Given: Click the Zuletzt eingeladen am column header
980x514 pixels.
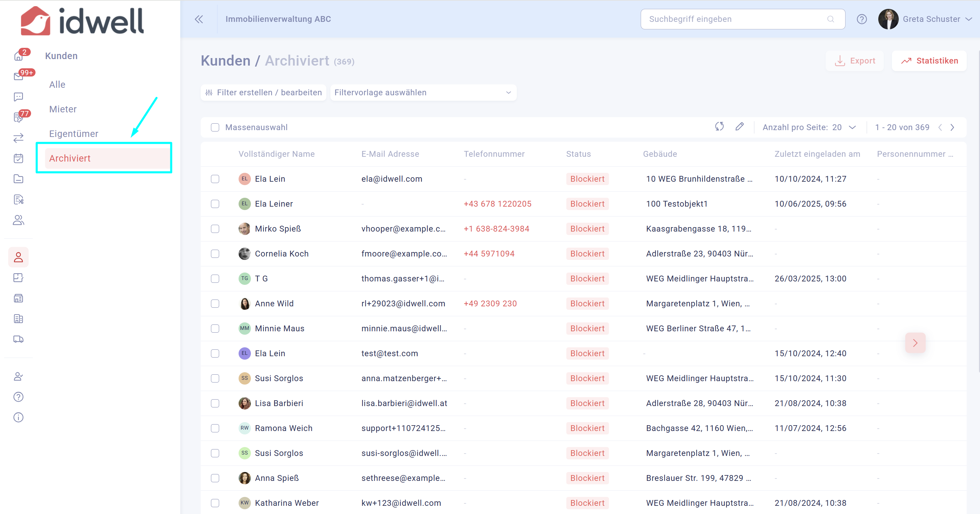Looking at the screenshot, I should coord(817,154).
